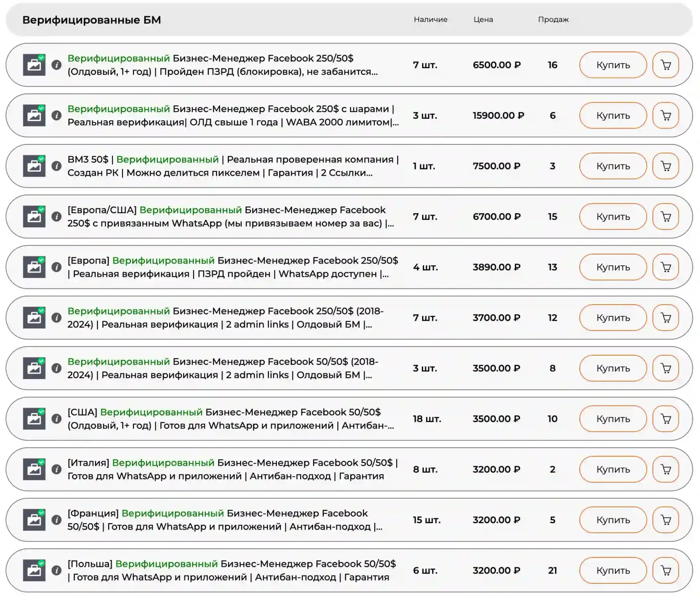Click Купить for the [Европа/США] listing

pyautogui.click(x=613, y=217)
